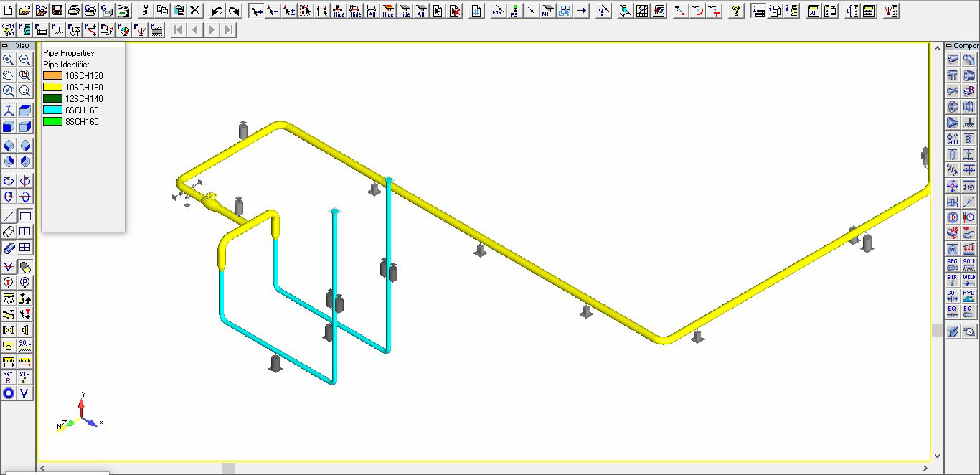Screen dimensions: 980x475
Task: Click the Open folder icon
Action: click(x=24, y=11)
